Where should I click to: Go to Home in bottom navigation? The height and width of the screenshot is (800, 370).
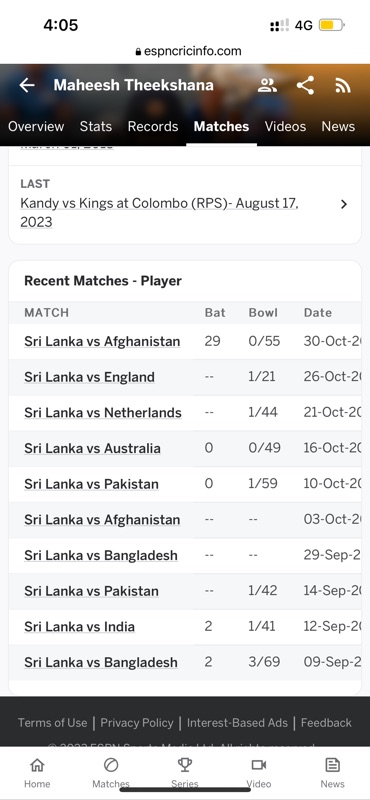point(37,772)
